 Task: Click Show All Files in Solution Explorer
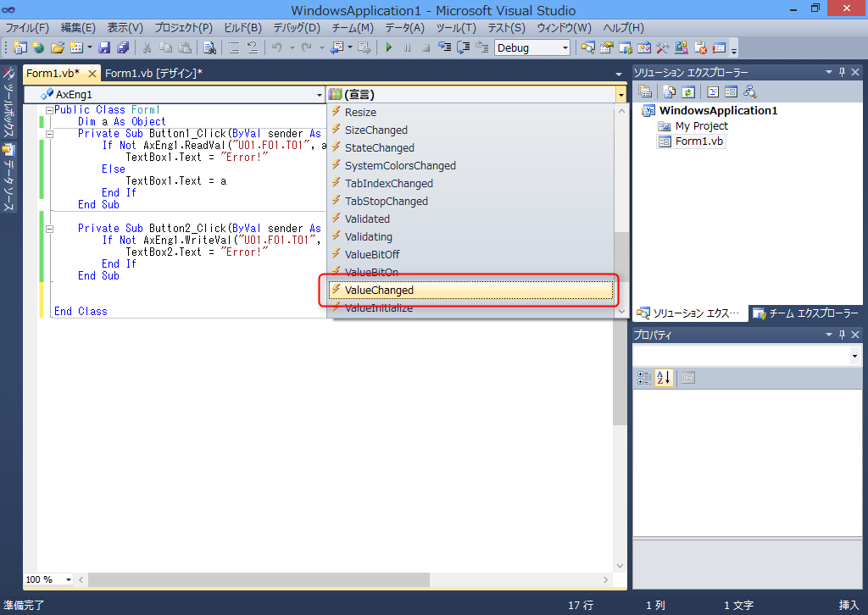coord(670,91)
